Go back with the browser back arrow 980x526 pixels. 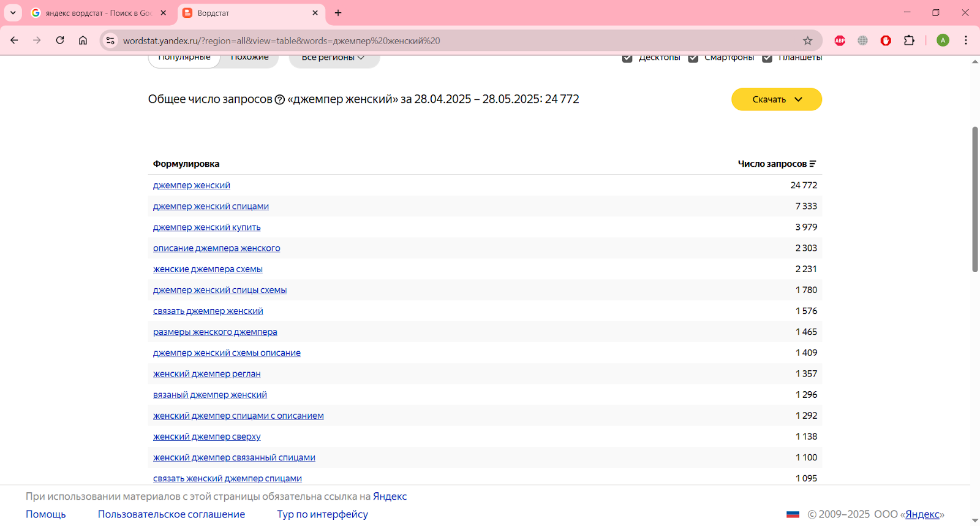tap(14, 40)
